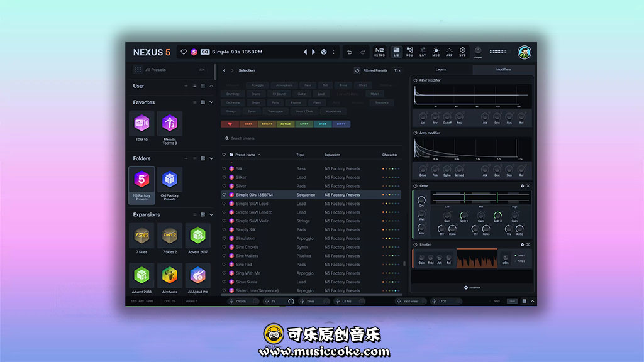Filter presets by Piano category
The width and height of the screenshot is (644, 362).
tap(317, 102)
